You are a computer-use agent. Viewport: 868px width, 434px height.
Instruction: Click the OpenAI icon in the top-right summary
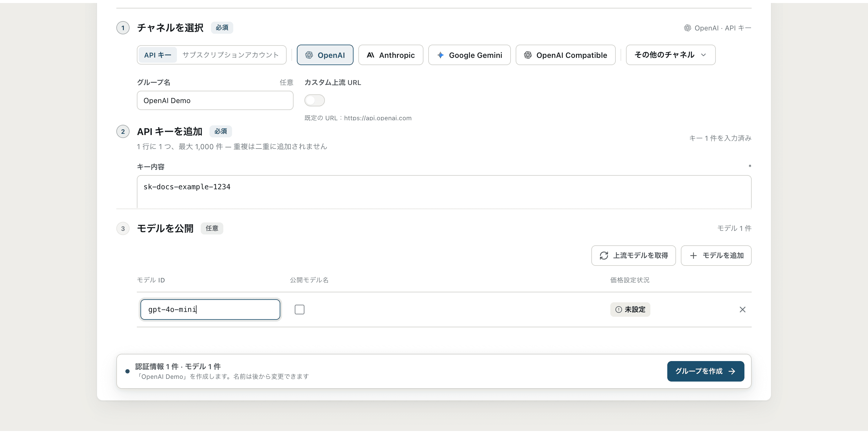(687, 28)
